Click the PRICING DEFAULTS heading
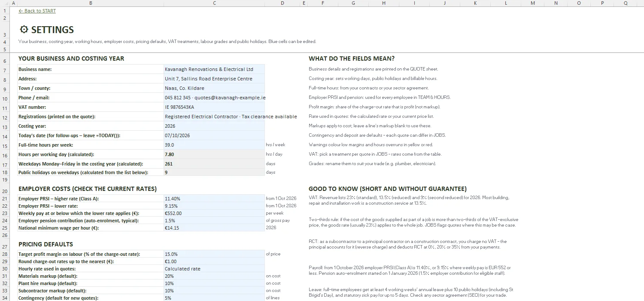 pos(46,244)
